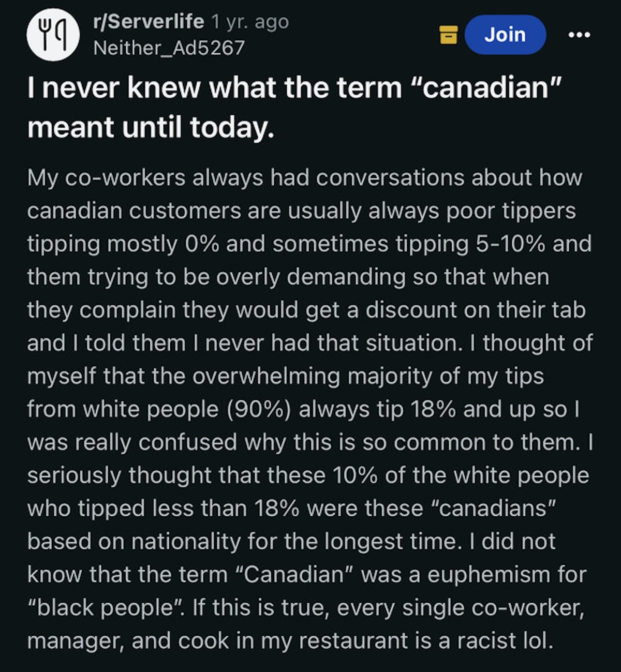This screenshot has width=621, height=672.
Task: Go to the r/Serverlife subreddit link
Action: 148,21
